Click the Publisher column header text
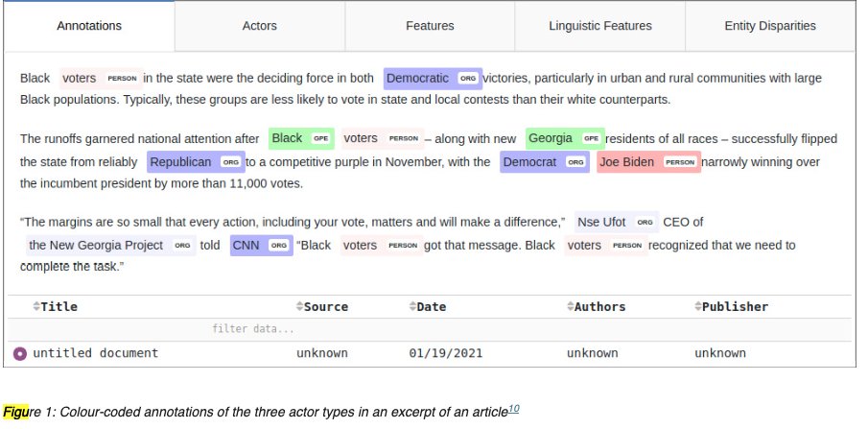Screen dimensions: 868x429 click(735, 306)
